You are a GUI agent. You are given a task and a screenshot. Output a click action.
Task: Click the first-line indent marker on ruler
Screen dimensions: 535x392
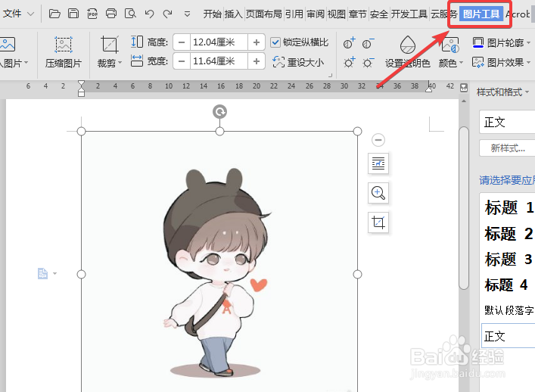(81, 84)
